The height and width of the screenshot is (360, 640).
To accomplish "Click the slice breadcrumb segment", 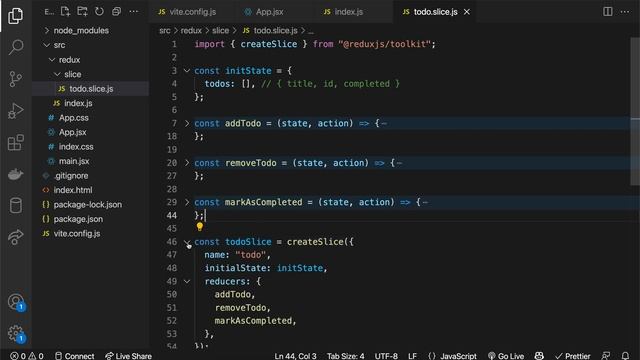I will (x=220, y=31).
